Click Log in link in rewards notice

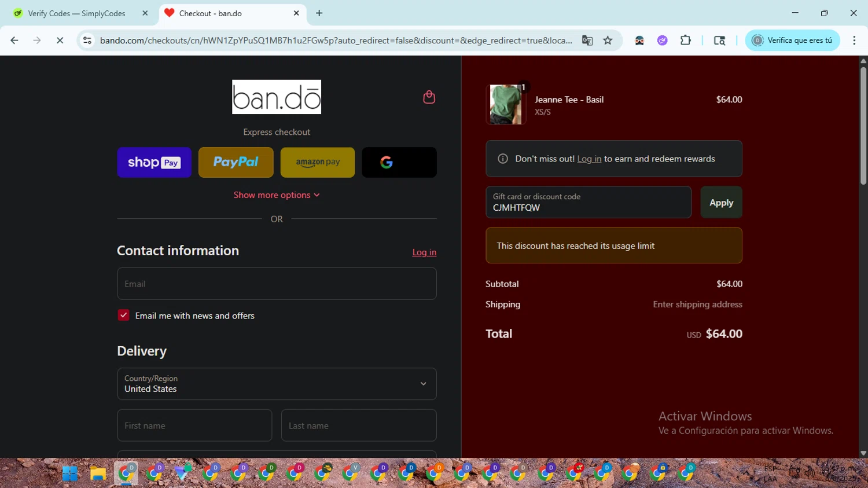click(x=589, y=159)
